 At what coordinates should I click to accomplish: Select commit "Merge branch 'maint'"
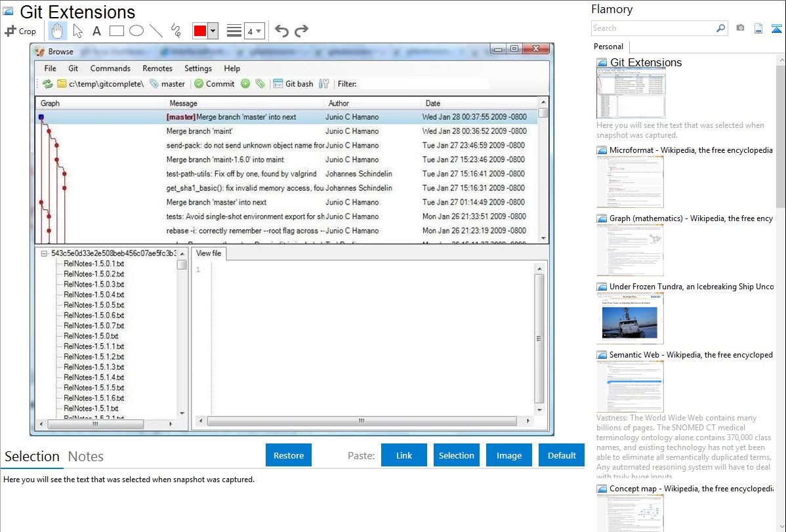[287, 131]
